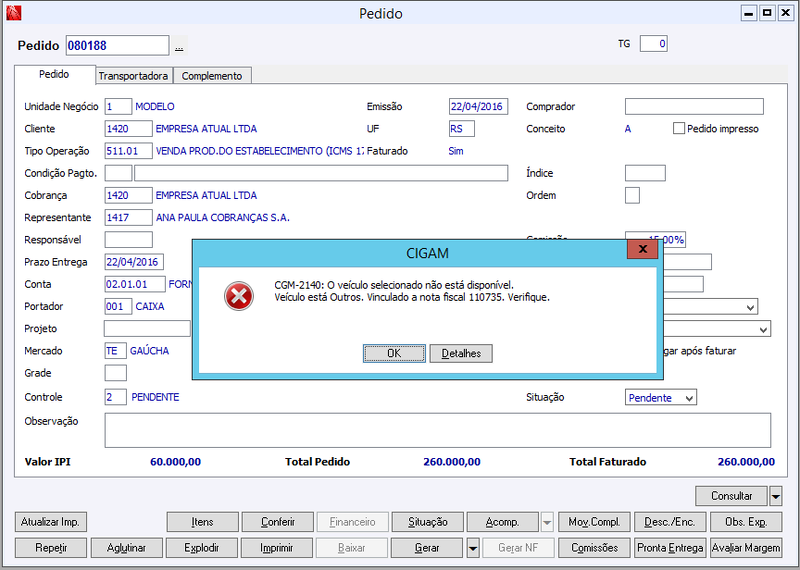Click the Total Faturado value 260.000,00

[746, 462]
